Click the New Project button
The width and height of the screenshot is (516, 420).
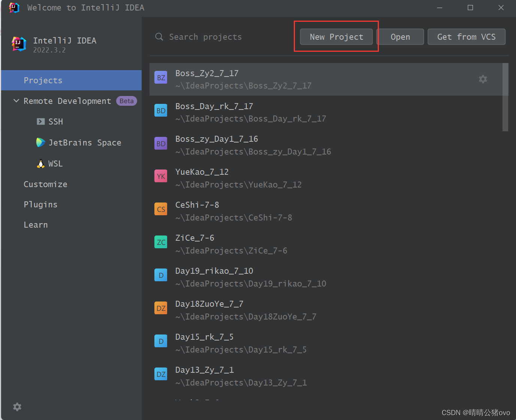(337, 37)
